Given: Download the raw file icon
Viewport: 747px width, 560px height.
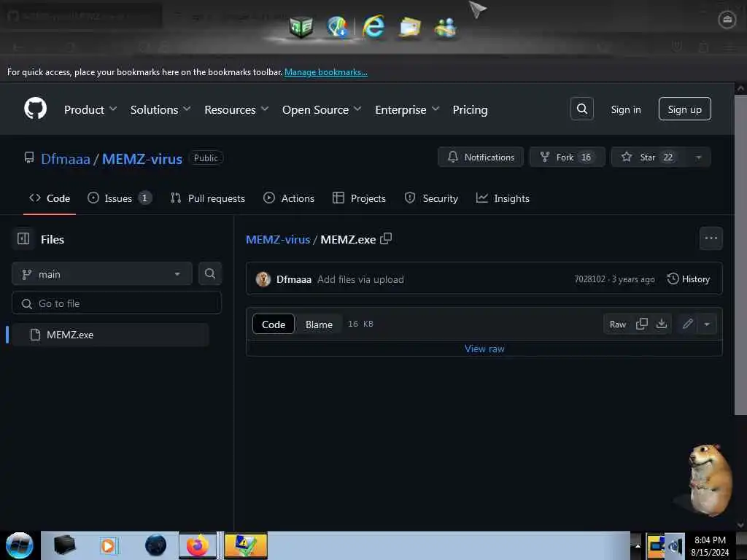Looking at the screenshot, I should [x=661, y=324].
